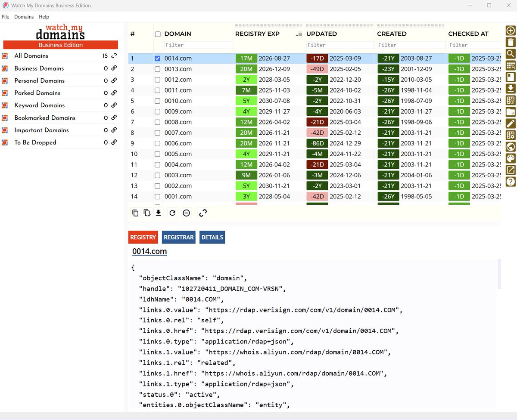Check the checkbox for 0010.com
Image resolution: width=517 pixels, height=420 pixels.
[x=157, y=101]
